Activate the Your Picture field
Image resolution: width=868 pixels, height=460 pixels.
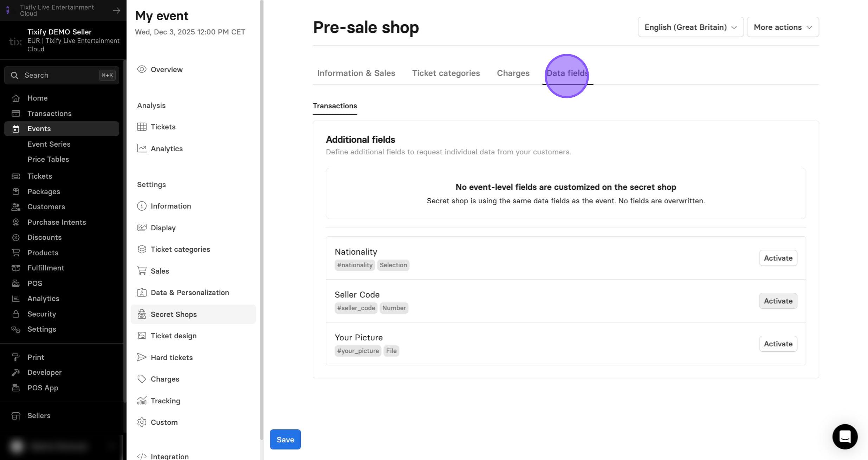click(x=778, y=344)
